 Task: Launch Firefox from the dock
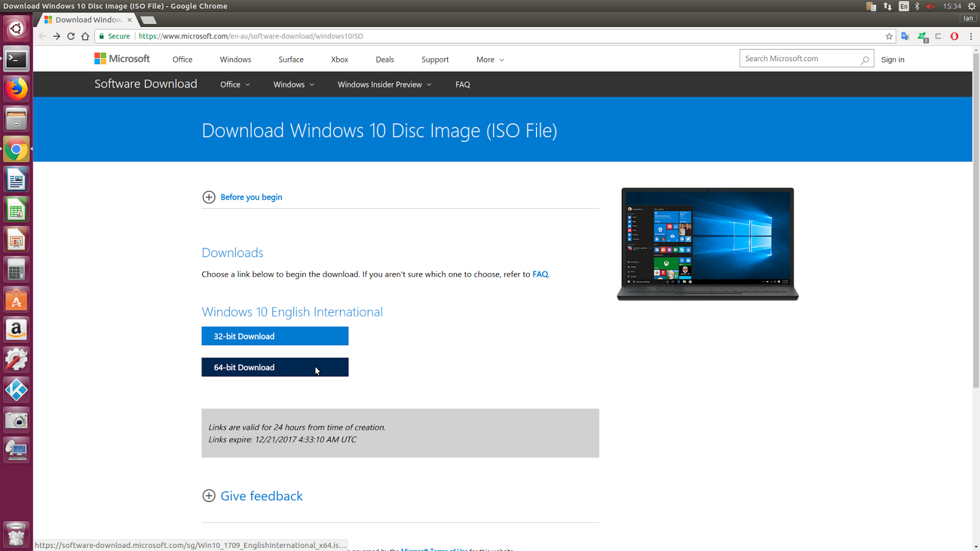pos(16,88)
